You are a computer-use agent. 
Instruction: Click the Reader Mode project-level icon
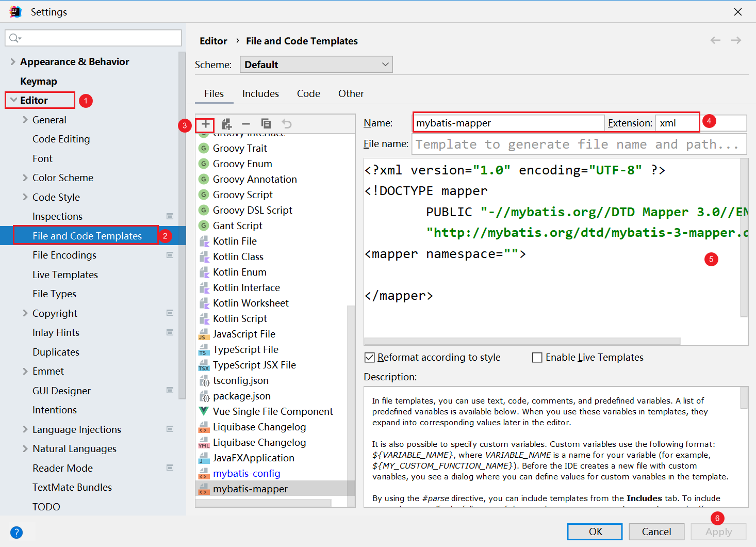[170, 468]
